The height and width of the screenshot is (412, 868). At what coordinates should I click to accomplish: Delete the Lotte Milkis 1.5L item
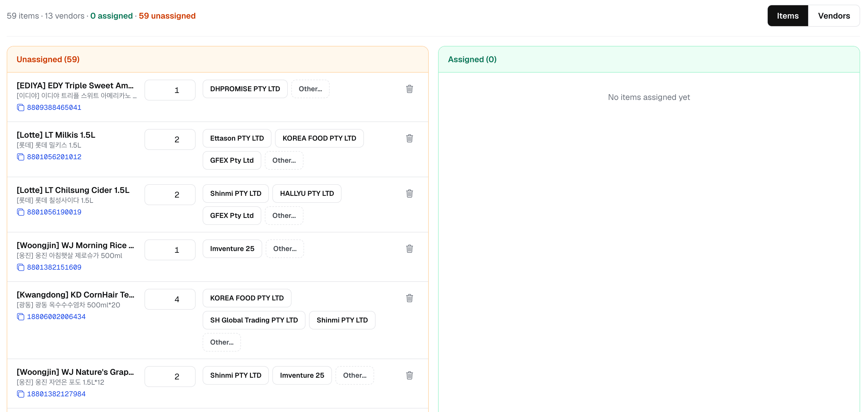coord(409,139)
